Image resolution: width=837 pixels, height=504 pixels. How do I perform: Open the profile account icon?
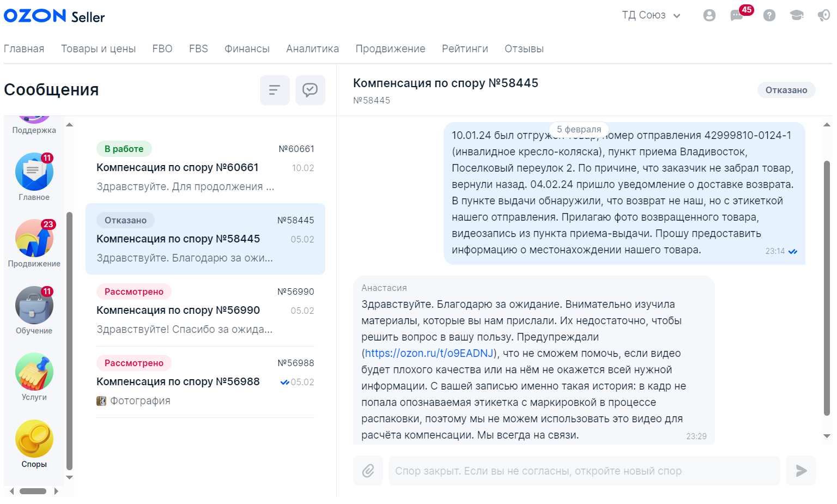[709, 15]
